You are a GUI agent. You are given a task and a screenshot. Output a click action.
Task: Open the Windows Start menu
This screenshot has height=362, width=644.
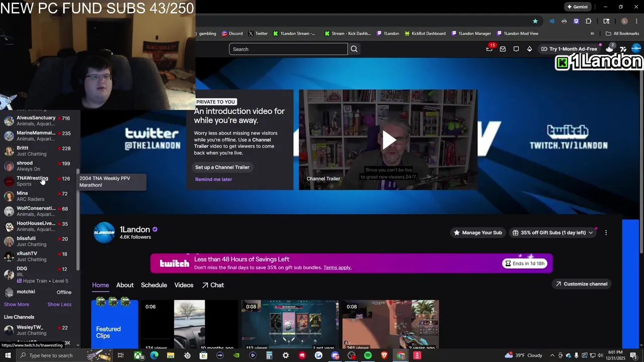coord(8,355)
